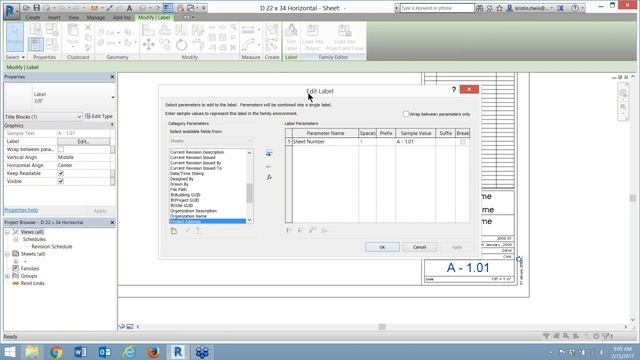Collapse the Sheets (all) tree node
The width and height of the screenshot is (640, 360).
(7, 254)
